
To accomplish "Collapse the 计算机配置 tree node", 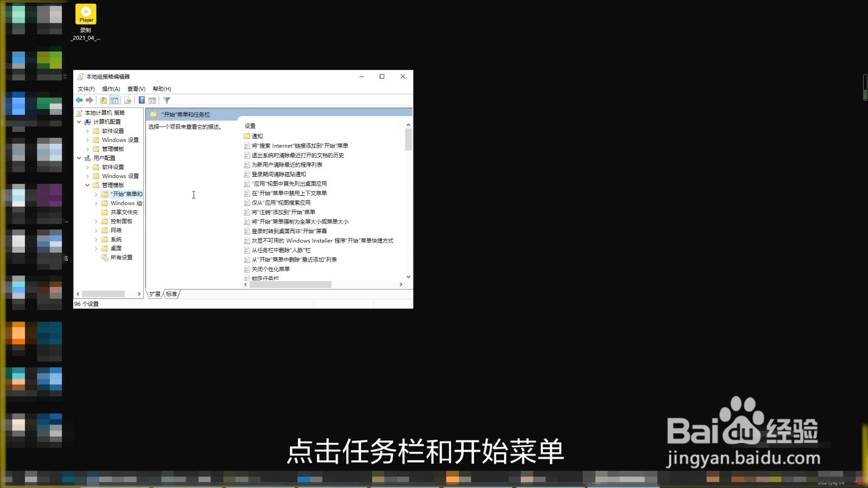I will [79, 122].
